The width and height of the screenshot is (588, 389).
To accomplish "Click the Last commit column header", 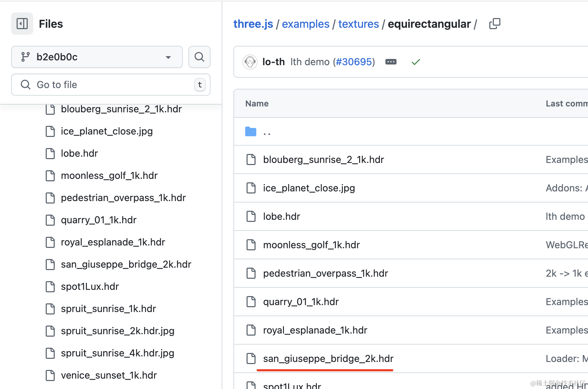I will coord(567,104).
